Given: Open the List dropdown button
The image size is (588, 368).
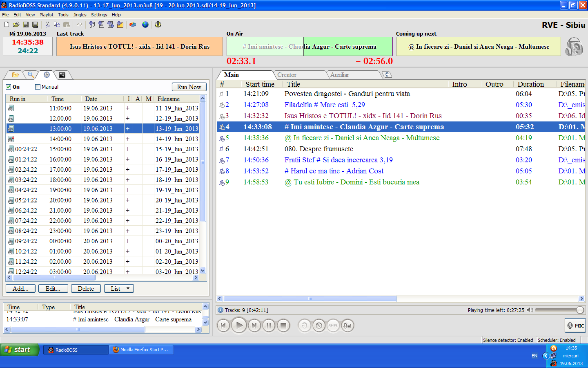Looking at the screenshot, I should pos(119,289).
